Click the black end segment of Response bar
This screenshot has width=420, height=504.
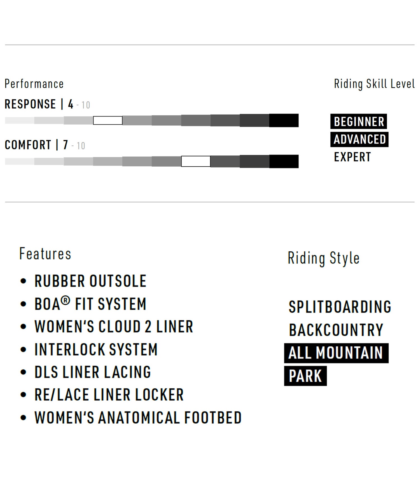pyautogui.click(x=284, y=120)
